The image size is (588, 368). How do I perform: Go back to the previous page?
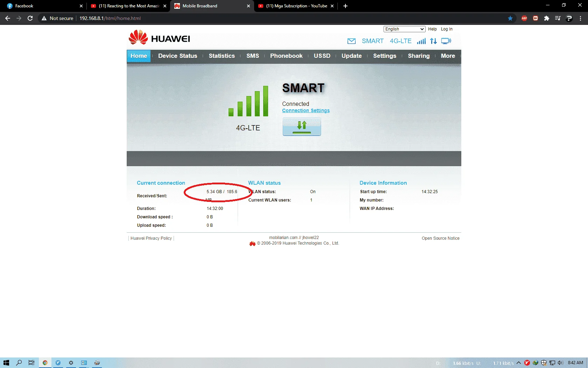coord(8,18)
